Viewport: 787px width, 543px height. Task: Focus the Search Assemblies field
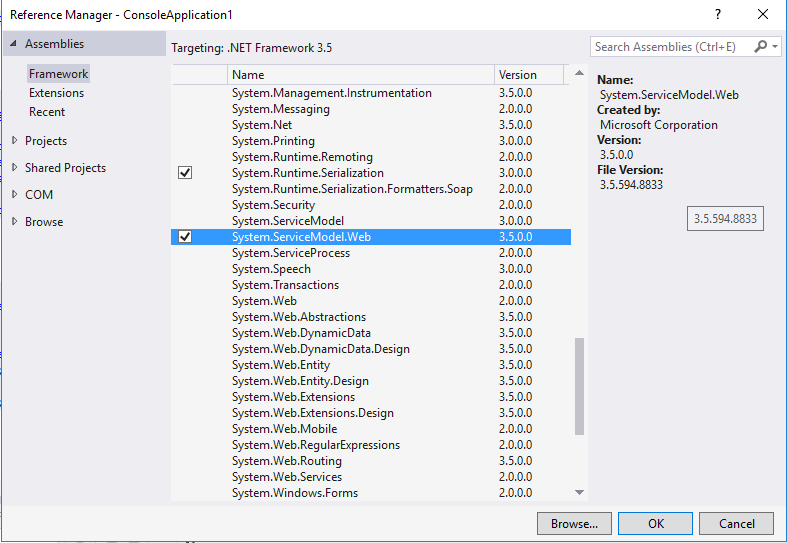(x=670, y=47)
